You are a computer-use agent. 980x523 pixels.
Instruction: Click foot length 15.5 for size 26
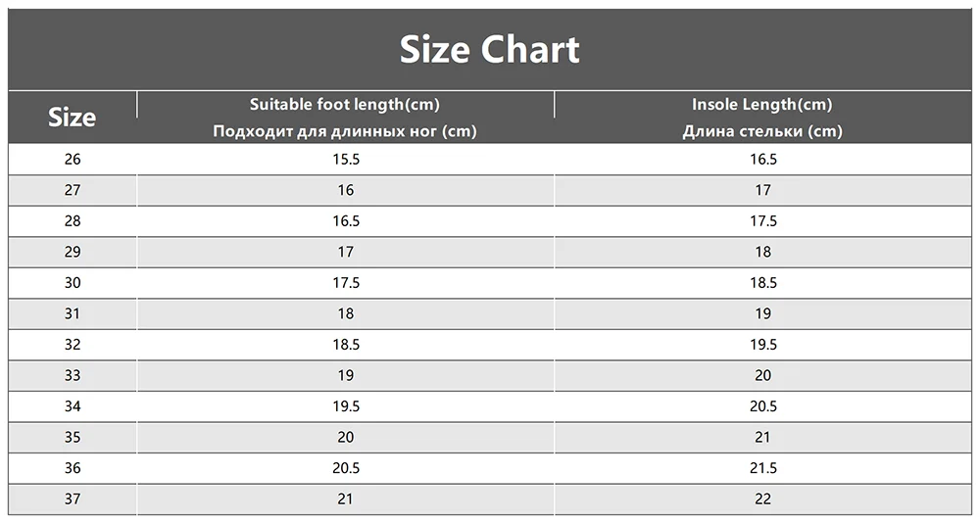pos(346,160)
